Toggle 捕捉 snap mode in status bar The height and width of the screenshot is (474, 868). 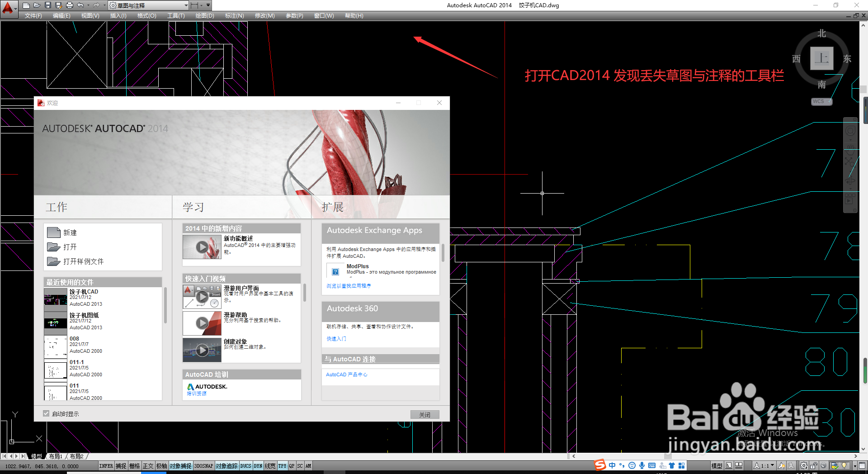click(121, 466)
